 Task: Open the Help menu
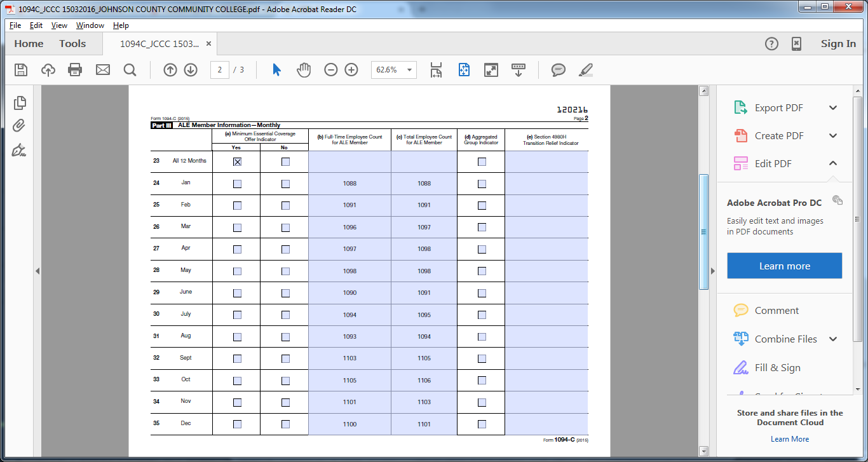click(x=121, y=25)
